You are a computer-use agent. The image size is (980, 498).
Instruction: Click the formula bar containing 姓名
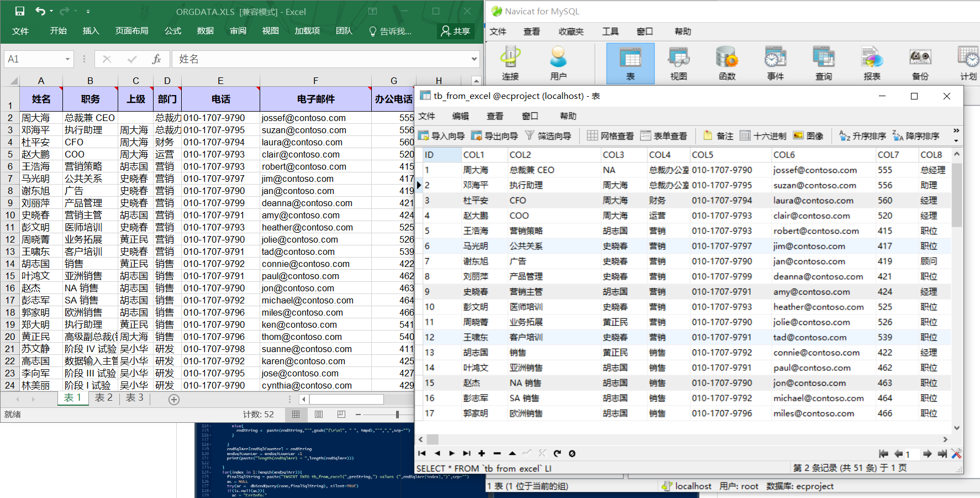322,59
